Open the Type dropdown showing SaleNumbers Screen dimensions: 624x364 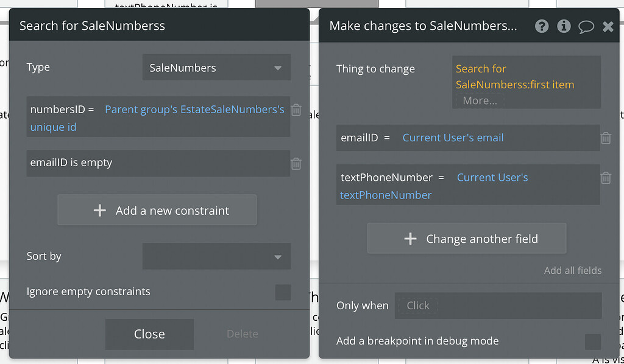tap(216, 67)
